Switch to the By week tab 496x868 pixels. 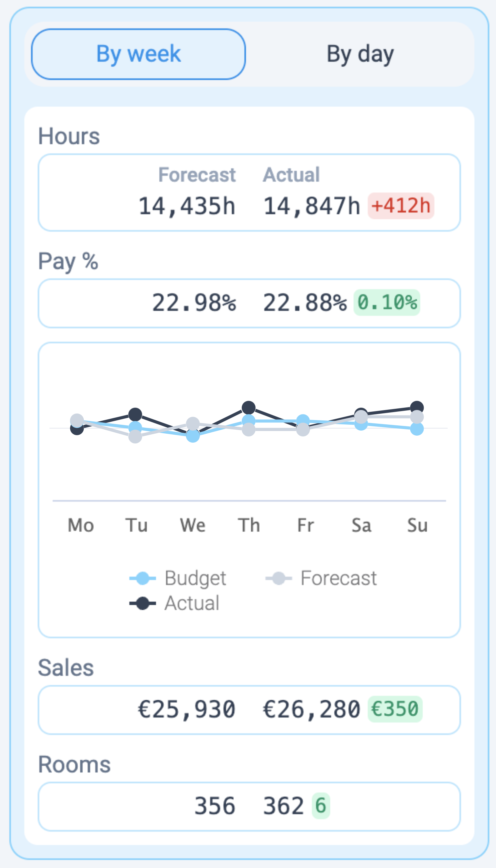coord(138,54)
